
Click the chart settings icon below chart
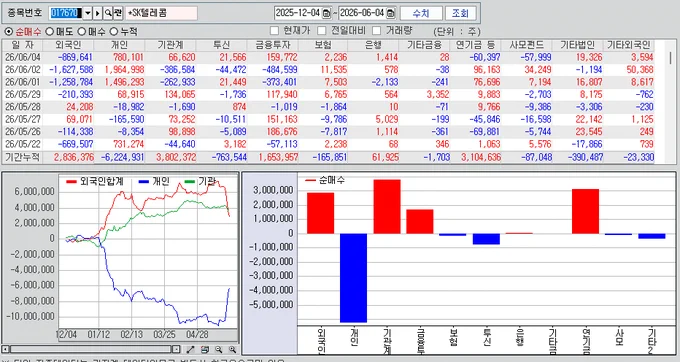(x=205, y=349)
